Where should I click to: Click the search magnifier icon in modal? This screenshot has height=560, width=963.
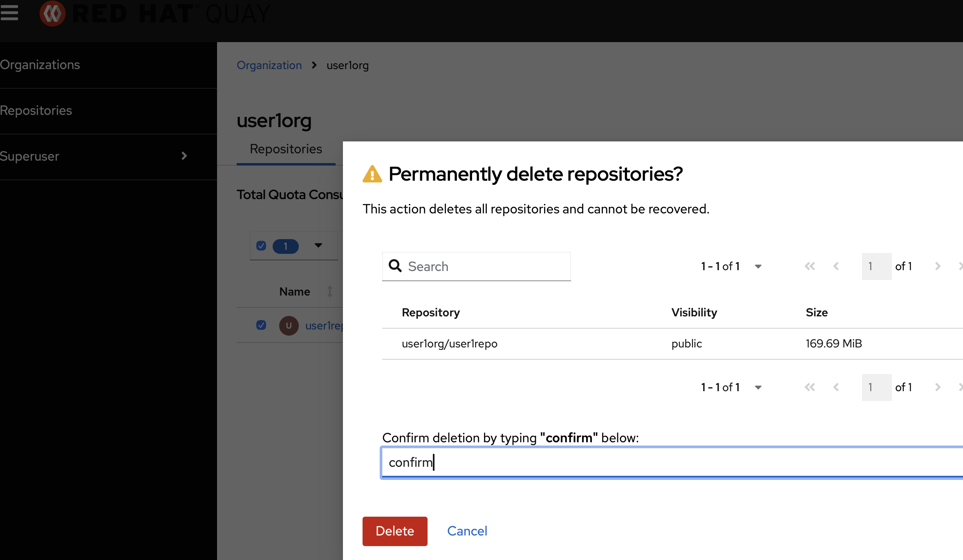tap(395, 266)
